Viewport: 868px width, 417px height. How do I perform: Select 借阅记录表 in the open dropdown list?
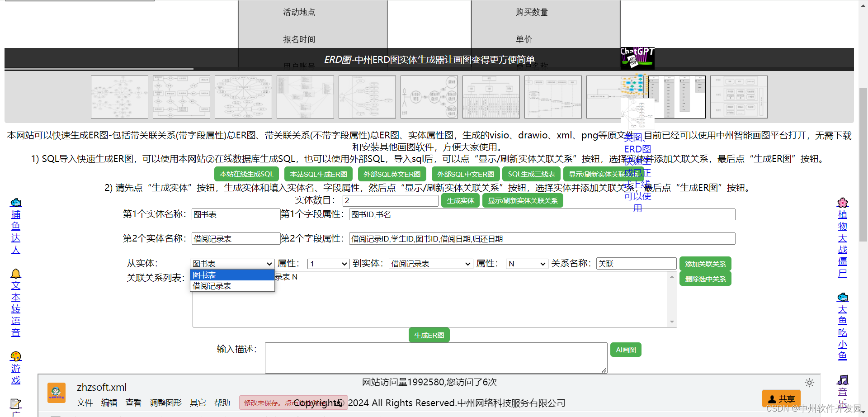point(232,286)
